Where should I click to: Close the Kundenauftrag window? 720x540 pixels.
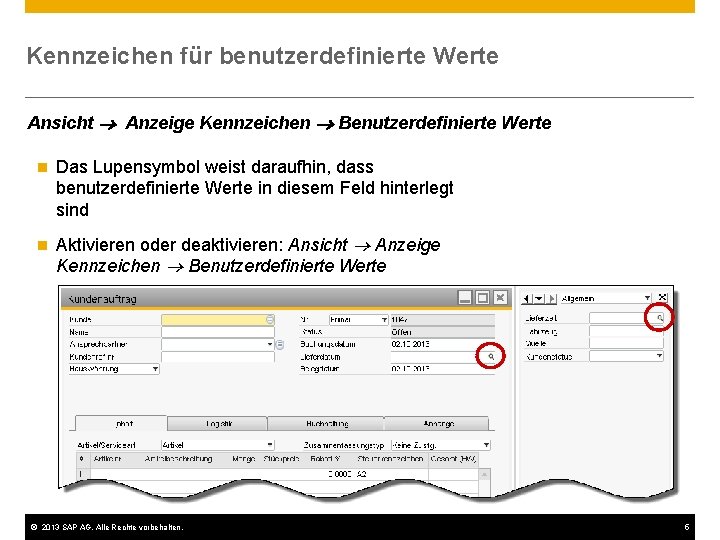coord(500,298)
